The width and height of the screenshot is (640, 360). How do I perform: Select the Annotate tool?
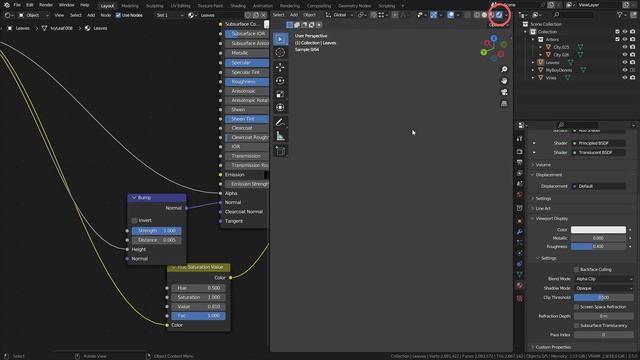click(x=280, y=122)
